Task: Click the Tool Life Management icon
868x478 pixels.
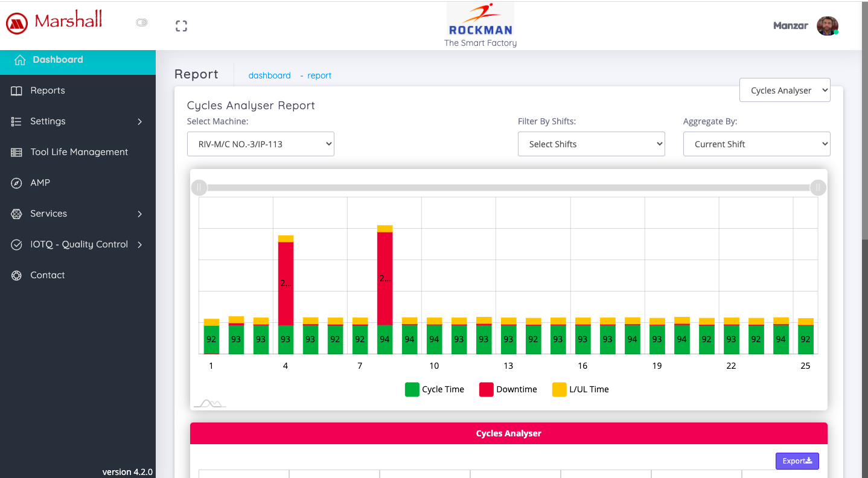Action: [16, 152]
